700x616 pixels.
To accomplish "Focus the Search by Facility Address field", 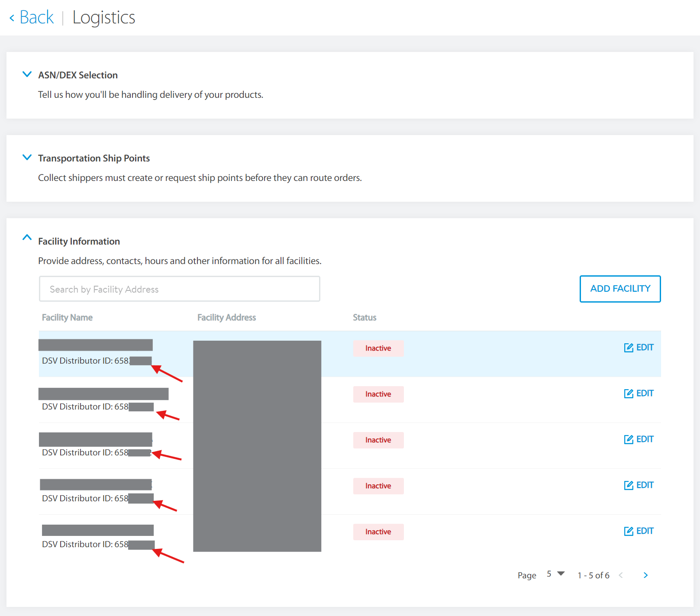I will tap(179, 289).
